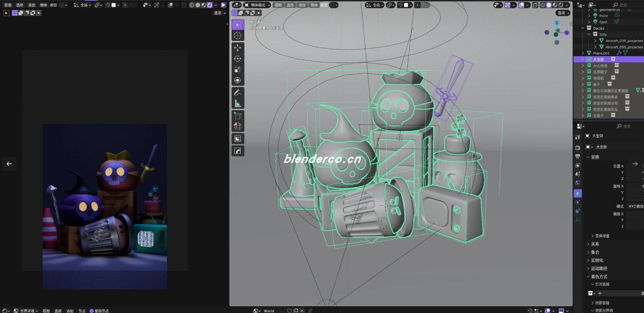Select the Annotate pencil tool
Image resolution: width=644 pixels, height=313 pixels.
click(237, 92)
